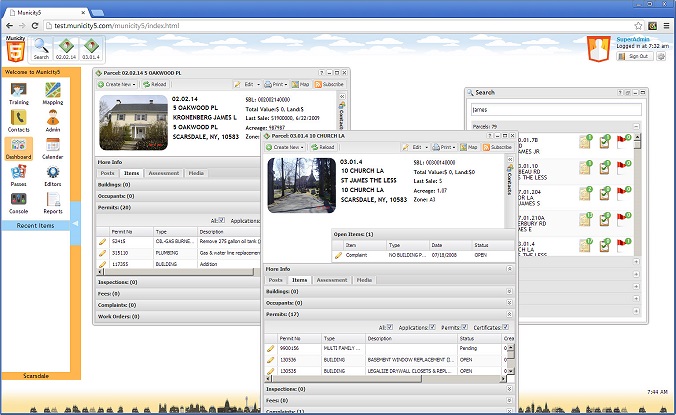Open the Reports icon
Viewport: 676px width, 415px height.
pyautogui.click(x=53, y=200)
